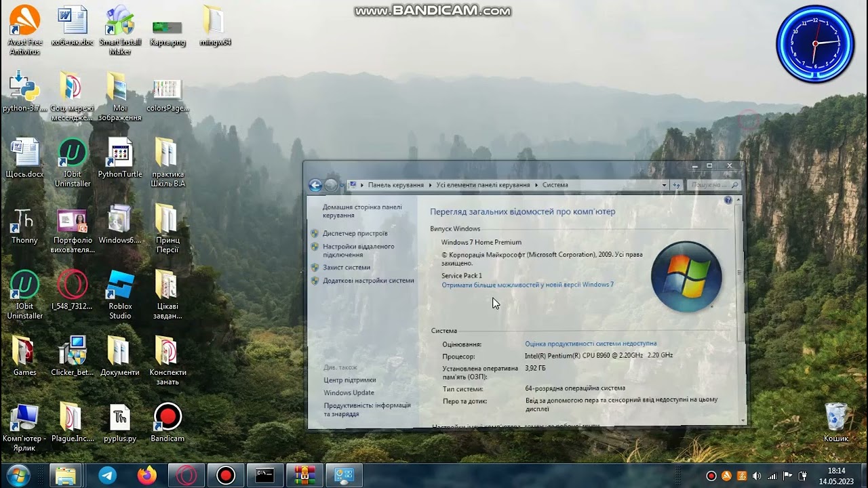
Task: Select Thonny desktop shortcut
Action: pyautogui.click(x=25, y=226)
